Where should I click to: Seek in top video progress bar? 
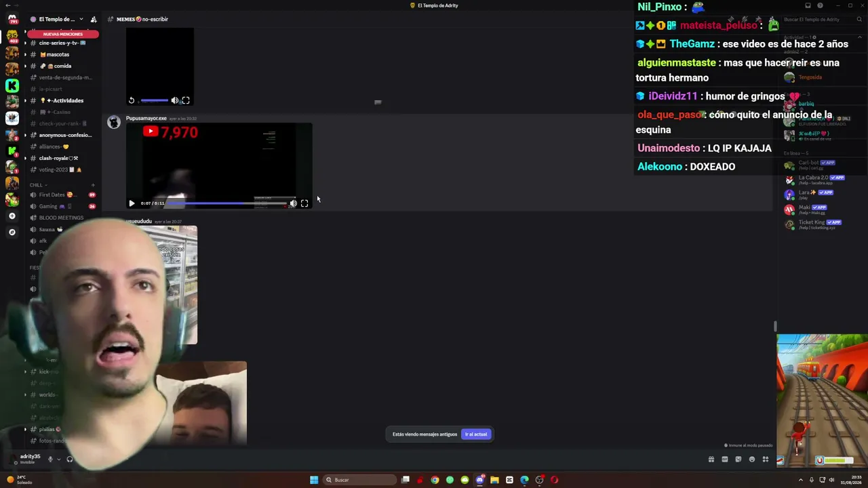coord(154,100)
